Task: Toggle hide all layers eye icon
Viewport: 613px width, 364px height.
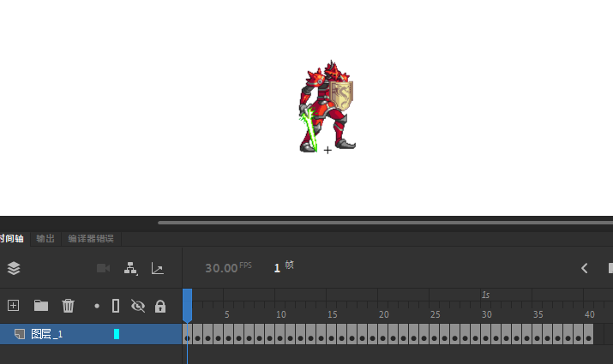Action: [x=138, y=306]
